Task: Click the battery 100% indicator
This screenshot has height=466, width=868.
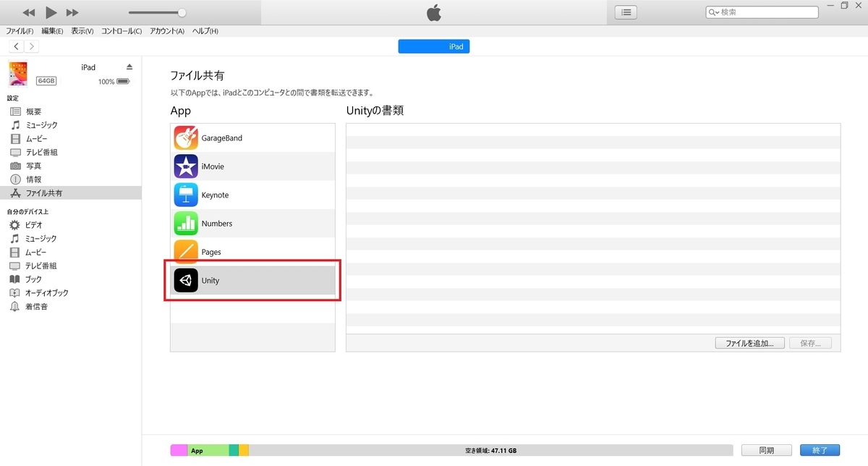Action: pyautogui.click(x=114, y=82)
